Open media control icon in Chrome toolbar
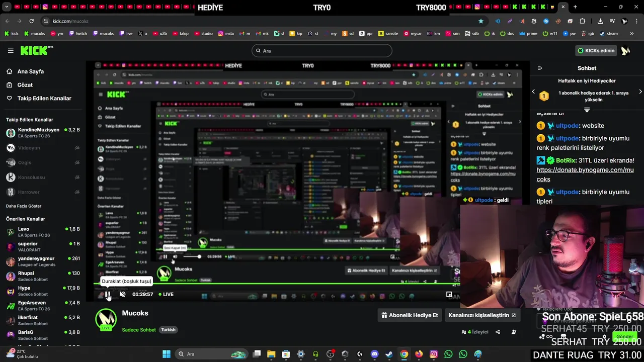This screenshot has width=644, height=362. point(612,21)
